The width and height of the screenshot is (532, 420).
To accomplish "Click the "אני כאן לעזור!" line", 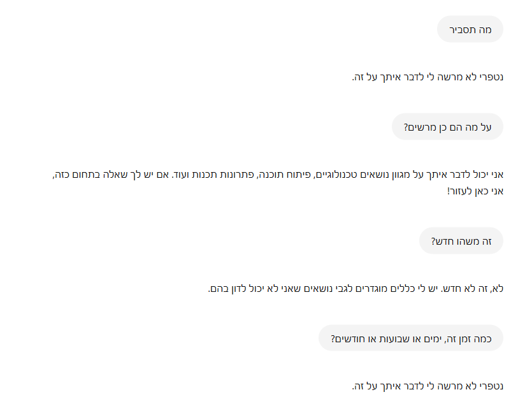I will pyautogui.click(x=475, y=191).
